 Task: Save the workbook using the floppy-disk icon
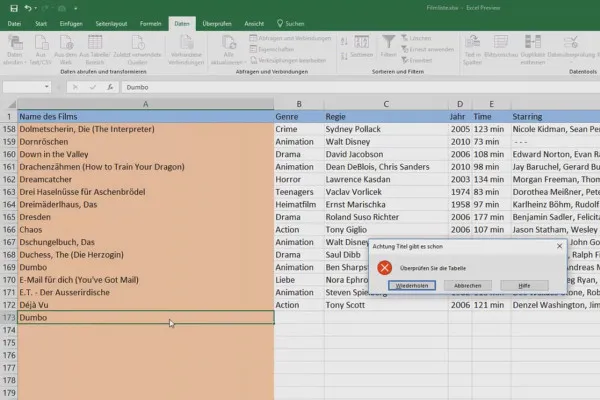(14, 8)
